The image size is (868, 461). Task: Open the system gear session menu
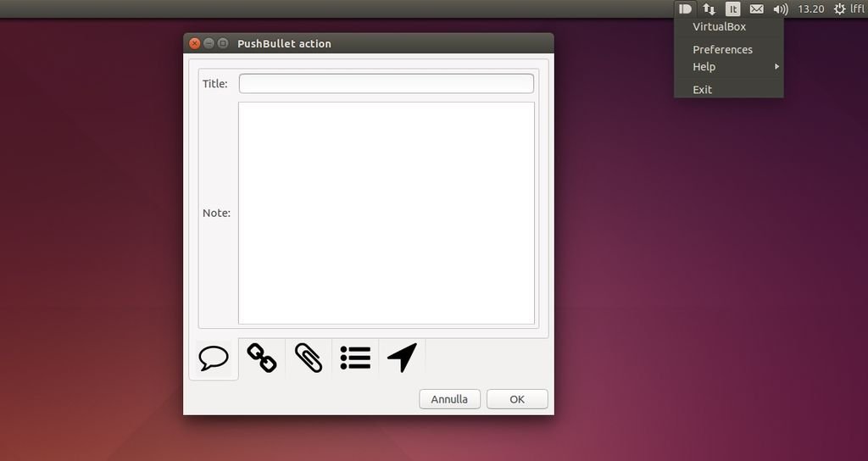pos(839,8)
